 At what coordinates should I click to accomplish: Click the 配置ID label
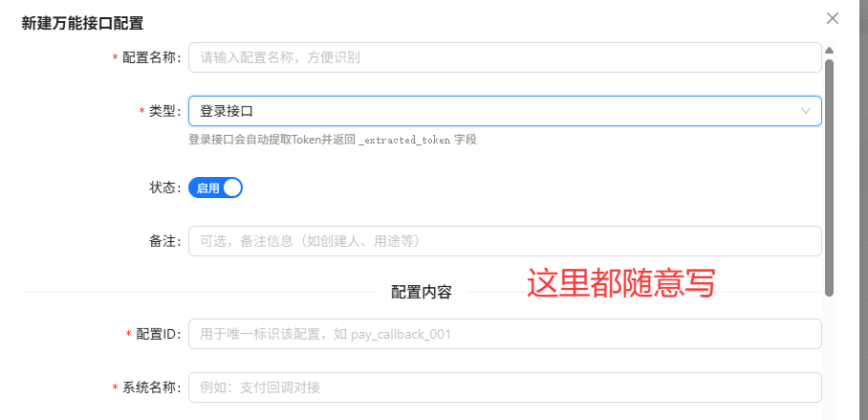158,334
